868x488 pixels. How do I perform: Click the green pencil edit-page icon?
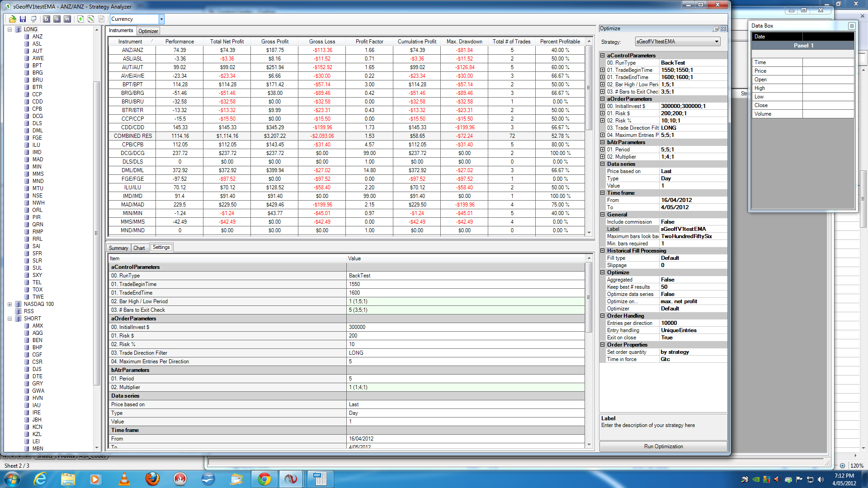click(x=91, y=19)
